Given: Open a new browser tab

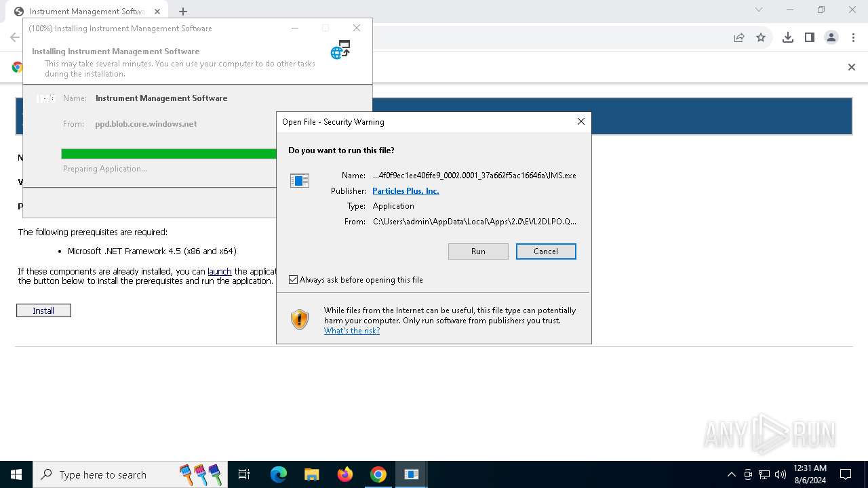Looking at the screenshot, I should (x=183, y=12).
